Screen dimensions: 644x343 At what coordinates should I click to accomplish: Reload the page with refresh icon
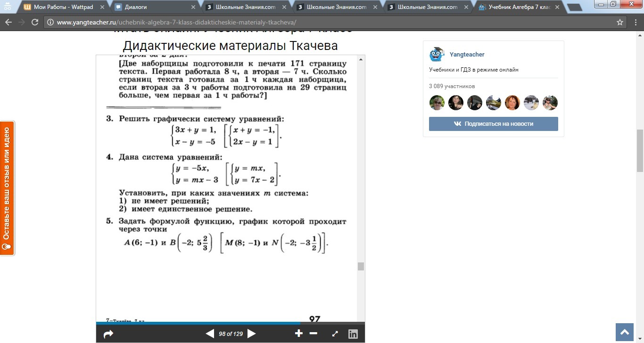tap(35, 22)
